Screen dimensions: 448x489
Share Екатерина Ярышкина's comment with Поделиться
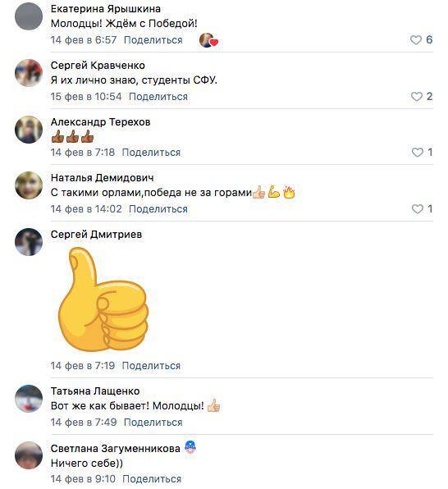(x=153, y=40)
